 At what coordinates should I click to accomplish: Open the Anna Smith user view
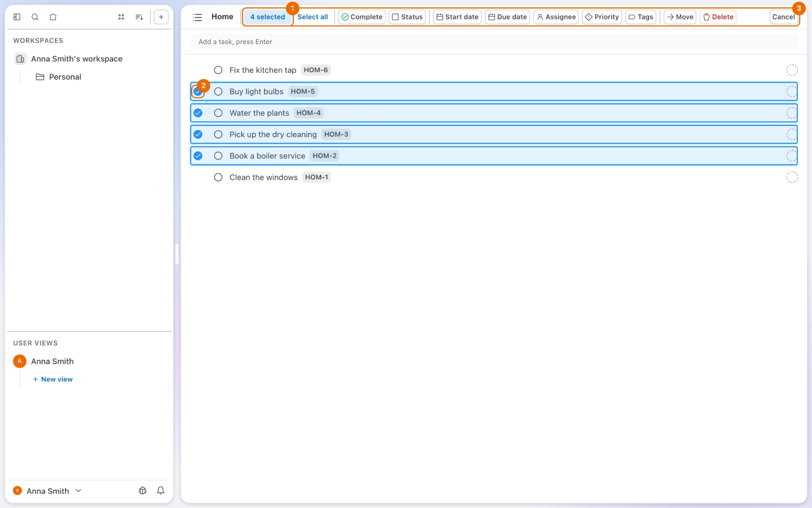coord(52,361)
